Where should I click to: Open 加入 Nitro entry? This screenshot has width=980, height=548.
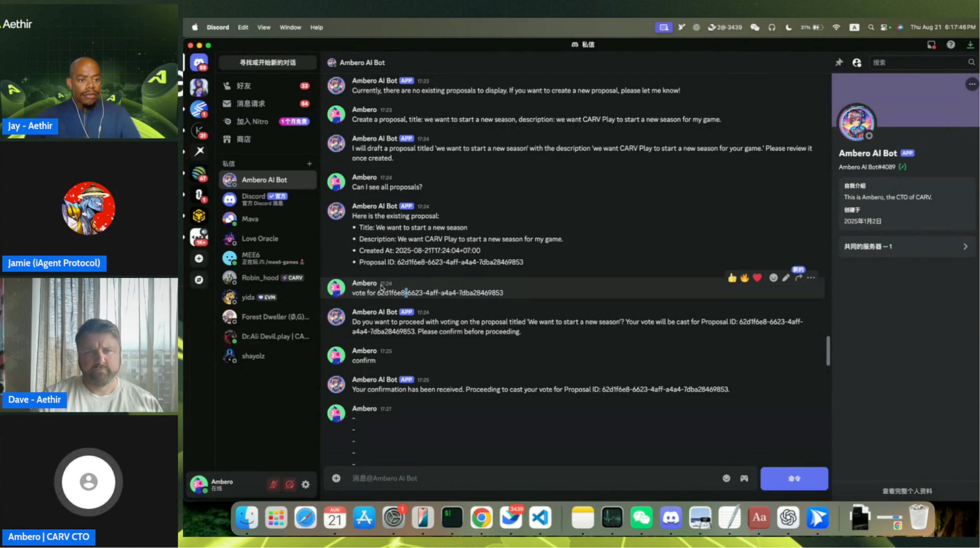pos(267,121)
